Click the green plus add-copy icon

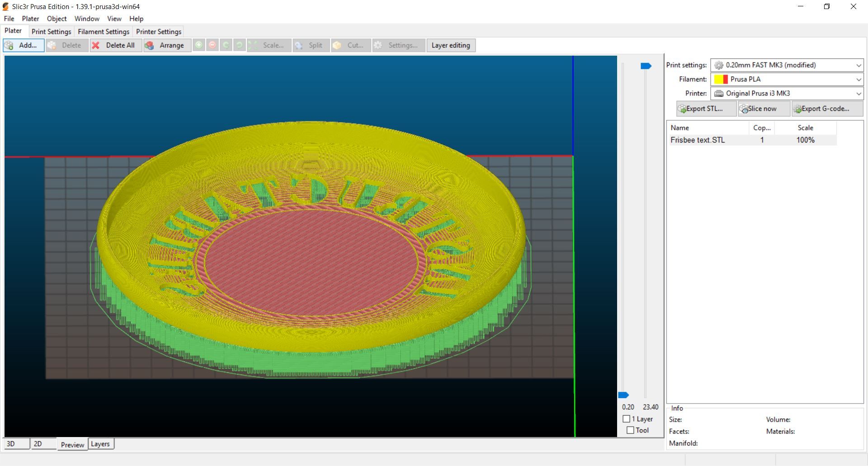[199, 45]
